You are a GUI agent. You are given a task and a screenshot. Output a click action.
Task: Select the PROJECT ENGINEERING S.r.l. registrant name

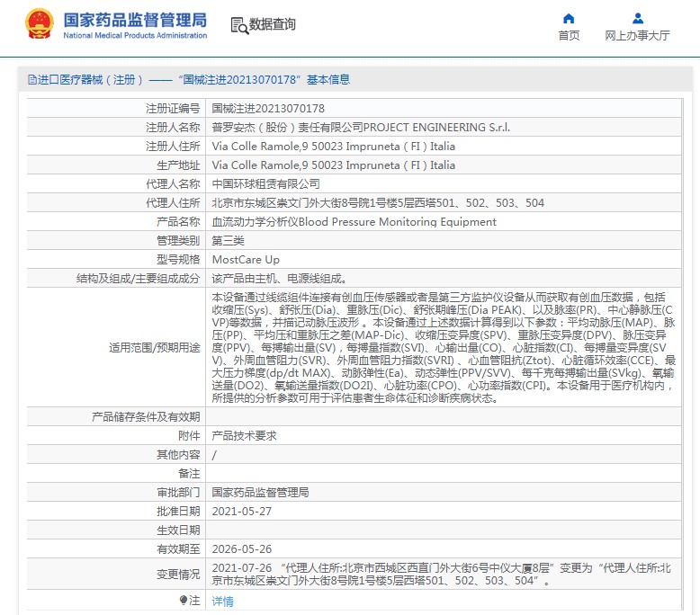(436, 128)
